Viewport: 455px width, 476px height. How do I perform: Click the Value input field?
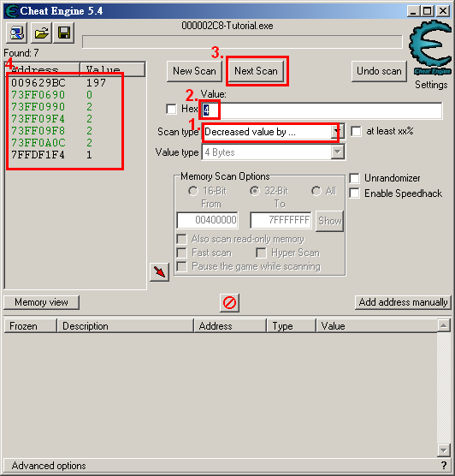322,110
